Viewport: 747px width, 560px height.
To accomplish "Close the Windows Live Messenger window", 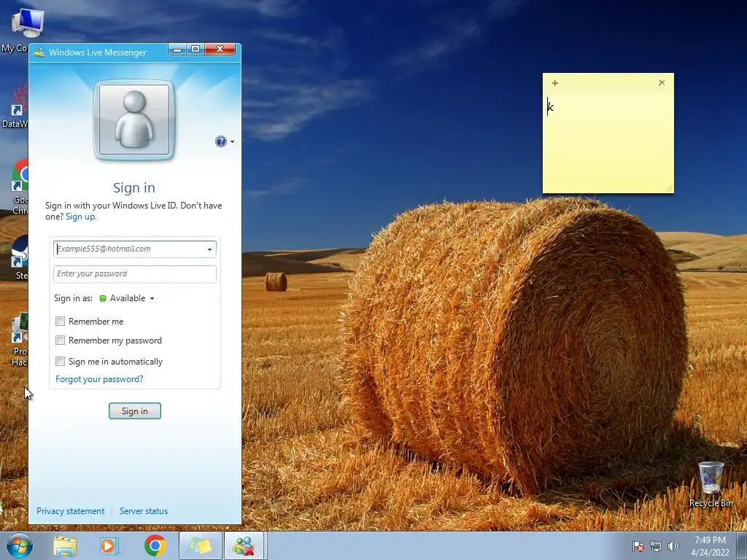I will point(220,49).
